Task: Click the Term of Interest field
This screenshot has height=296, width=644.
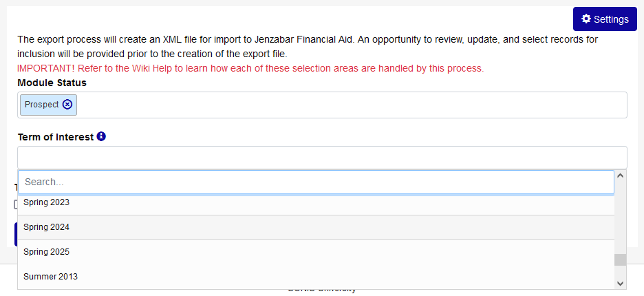Action: coord(322,157)
